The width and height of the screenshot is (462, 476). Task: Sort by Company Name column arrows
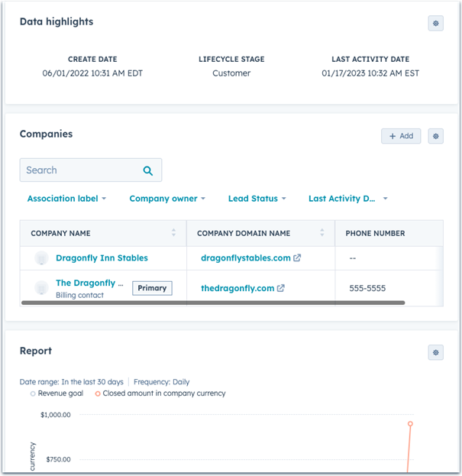(x=173, y=232)
